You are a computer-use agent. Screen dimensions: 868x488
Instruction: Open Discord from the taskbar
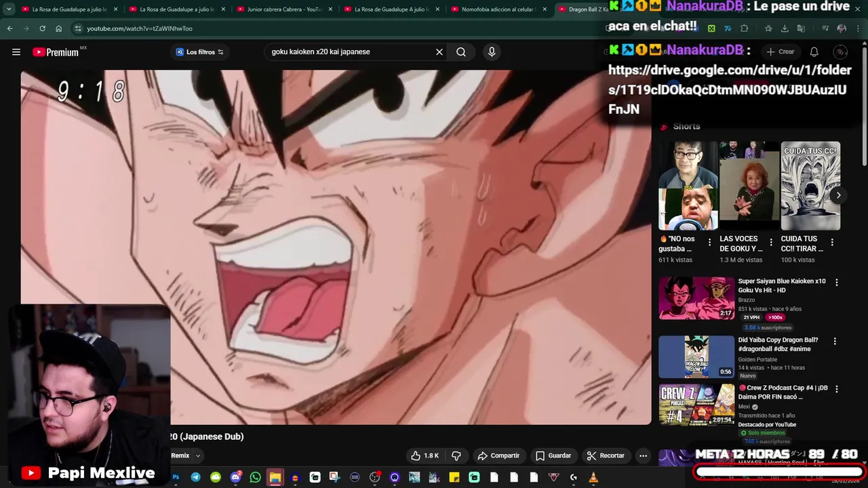click(x=235, y=477)
